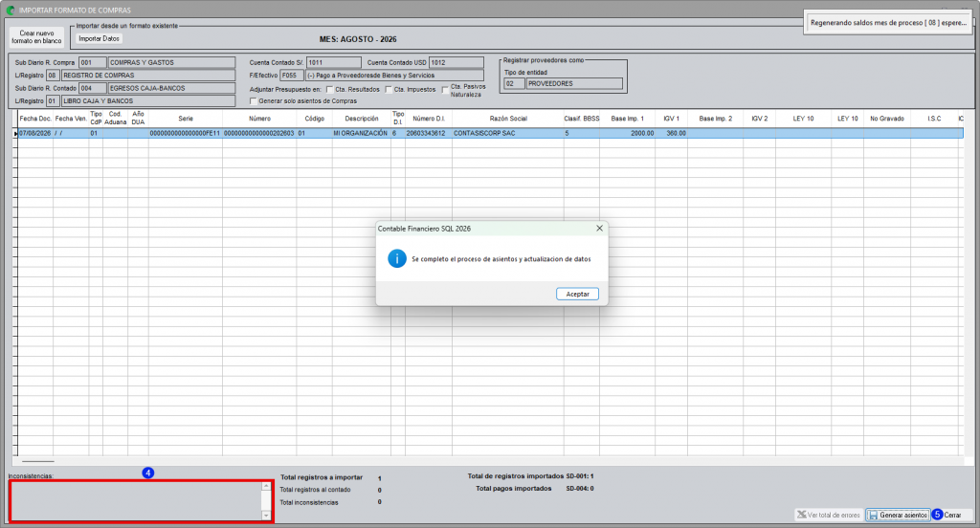The image size is (980, 528).
Task: Enable the Cta. Resultados checkbox
Action: pyautogui.click(x=329, y=89)
